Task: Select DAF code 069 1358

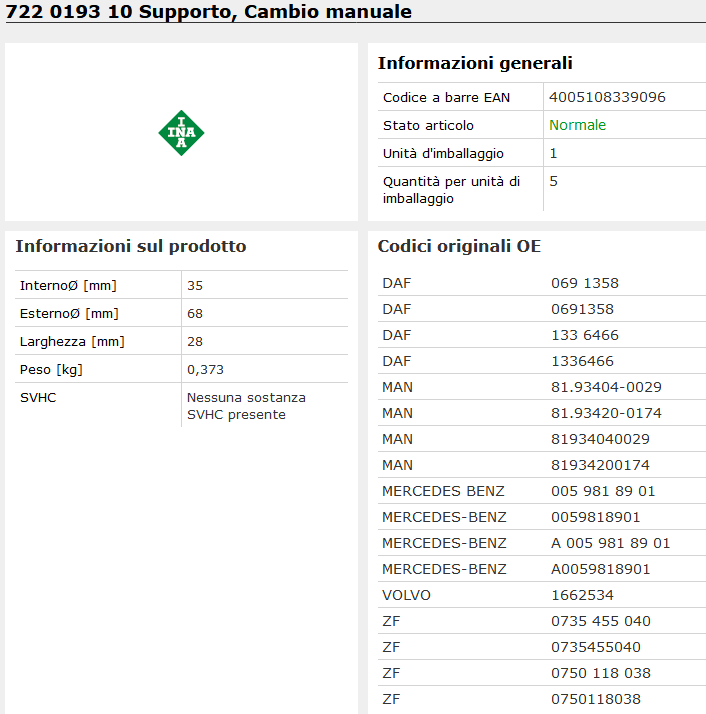Action: click(x=585, y=283)
